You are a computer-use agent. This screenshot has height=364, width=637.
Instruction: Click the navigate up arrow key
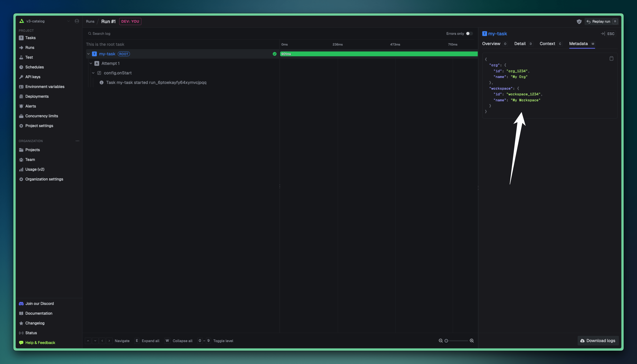click(88, 341)
